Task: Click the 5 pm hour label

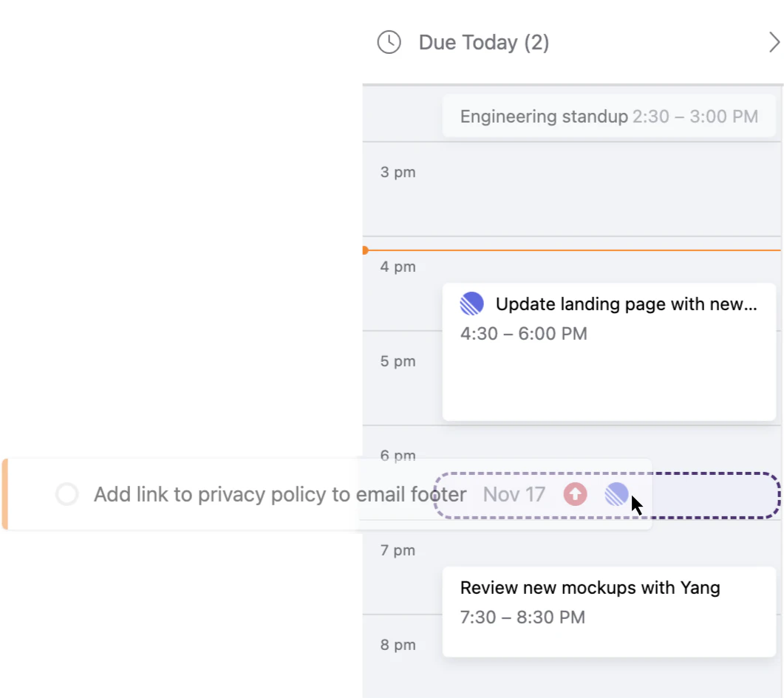Action: 398,361
